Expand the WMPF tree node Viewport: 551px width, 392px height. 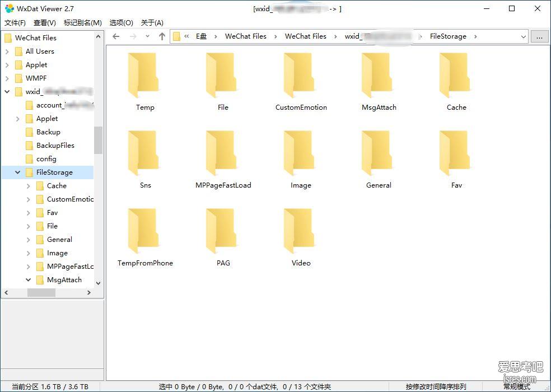tap(7, 78)
